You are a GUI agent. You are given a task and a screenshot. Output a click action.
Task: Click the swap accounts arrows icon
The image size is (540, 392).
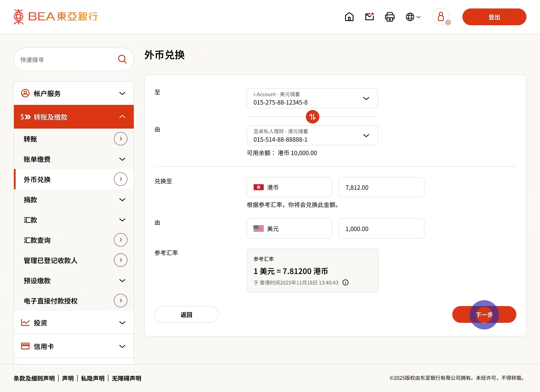pyautogui.click(x=313, y=117)
